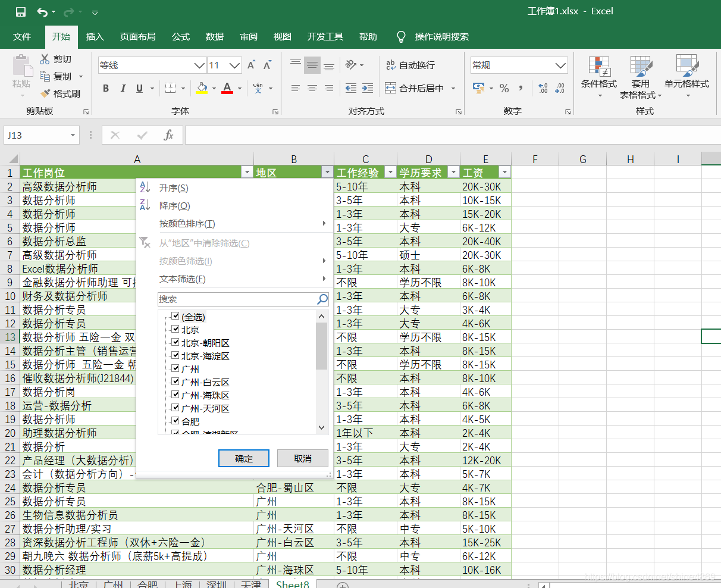Click the Insert Function fx icon

pos(168,135)
